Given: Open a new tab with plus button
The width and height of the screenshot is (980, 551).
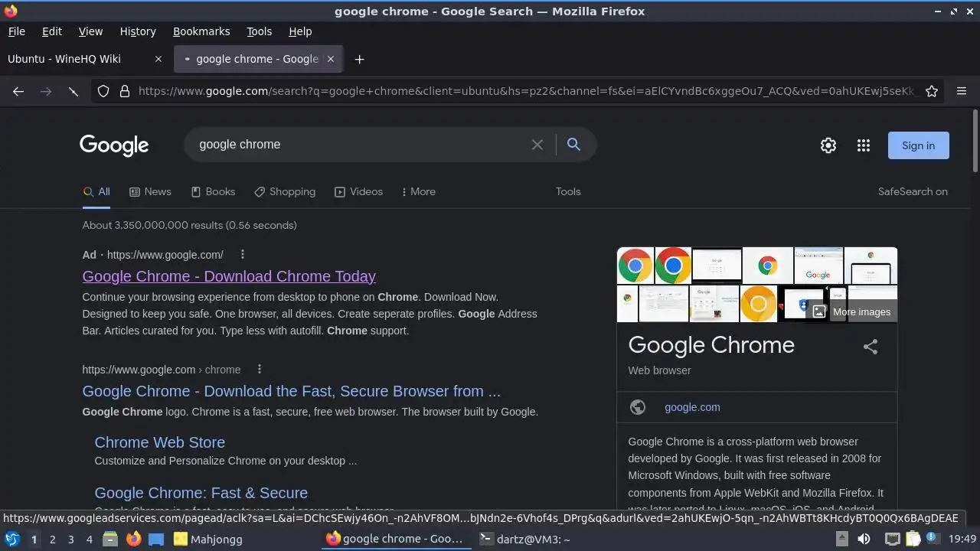Looking at the screenshot, I should pyautogui.click(x=359, y=59).
